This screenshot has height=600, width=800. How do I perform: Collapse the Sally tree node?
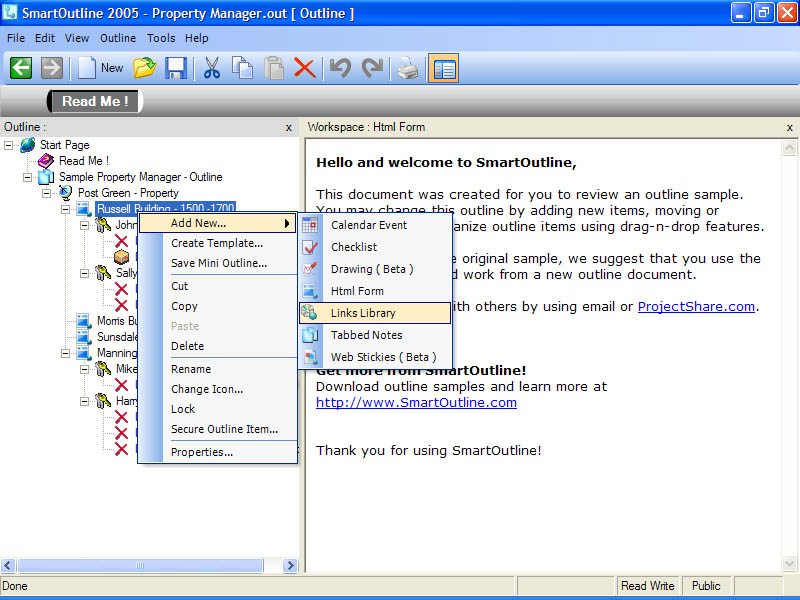85,273
